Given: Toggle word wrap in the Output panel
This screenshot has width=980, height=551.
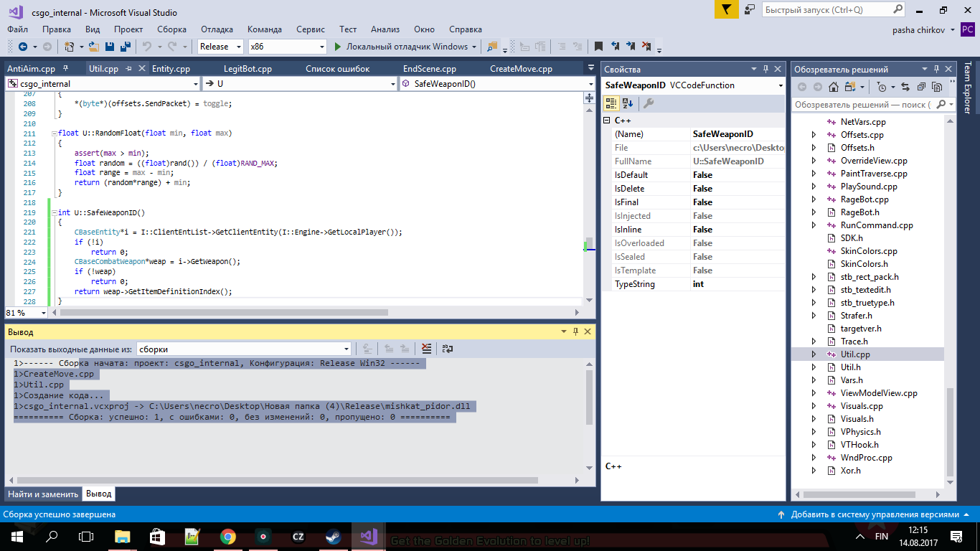Looking at the screenshot, I should 447,349.
